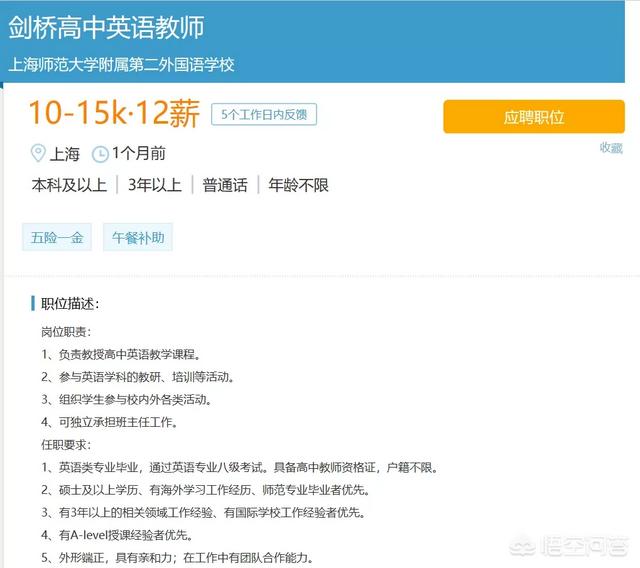Select the 午餐补助 benefit tag
The image size is (640, 568).
tap(138, 237)
